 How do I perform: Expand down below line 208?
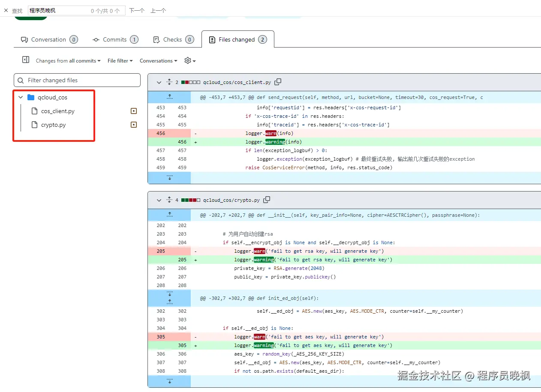[169, 294]
